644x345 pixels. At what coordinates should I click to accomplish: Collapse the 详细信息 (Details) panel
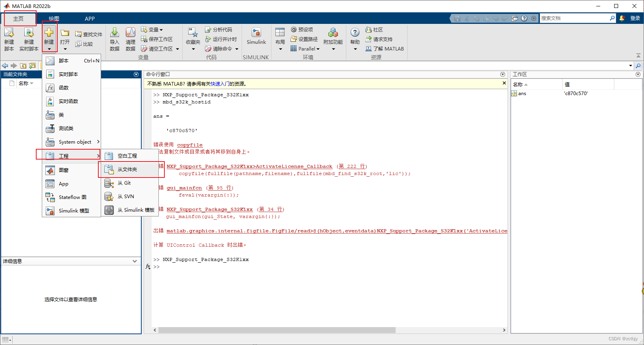(x=135, y=261)
